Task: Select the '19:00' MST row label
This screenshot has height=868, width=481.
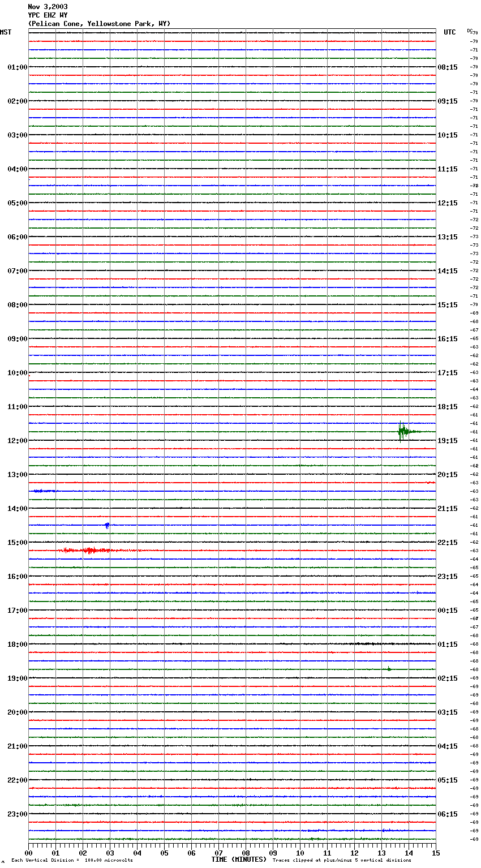Action: click(18, 678)
